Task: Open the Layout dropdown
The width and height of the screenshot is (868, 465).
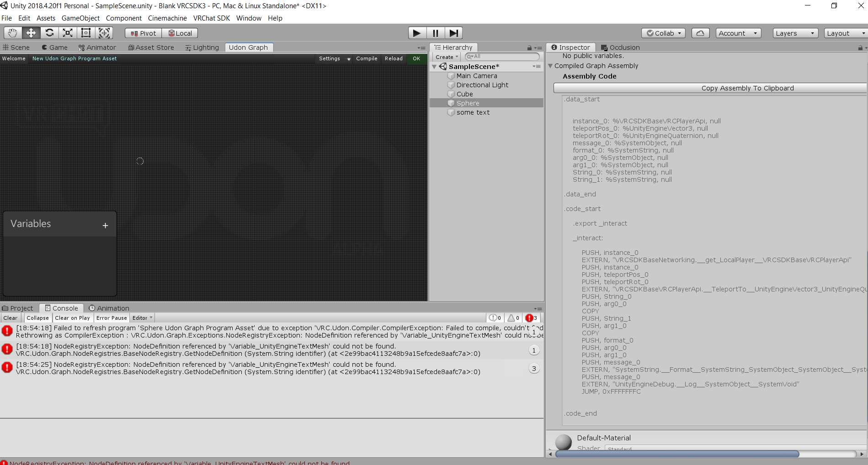Action: point(846,33)
